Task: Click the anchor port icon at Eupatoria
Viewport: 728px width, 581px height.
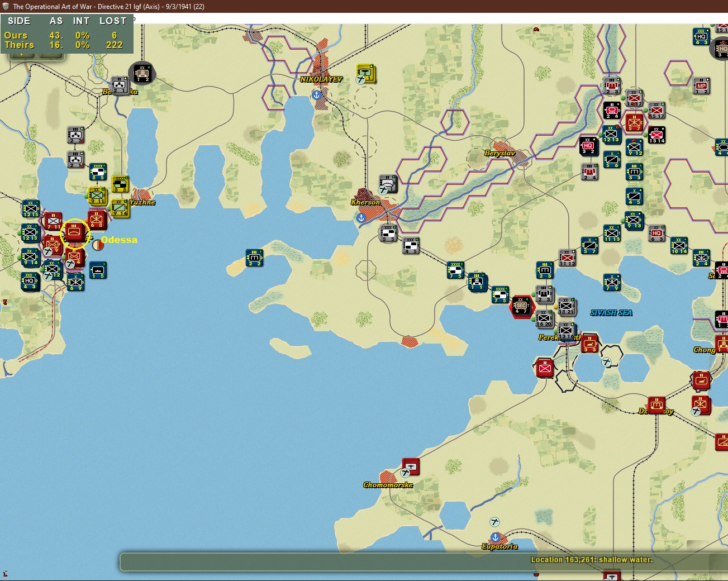Action: pyautogui.click(x=496, y=537)
